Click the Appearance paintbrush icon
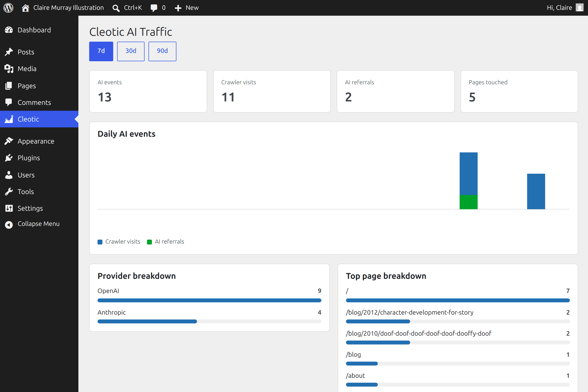The height and width of the screenshot is (392, 588). tap(9, 141)
